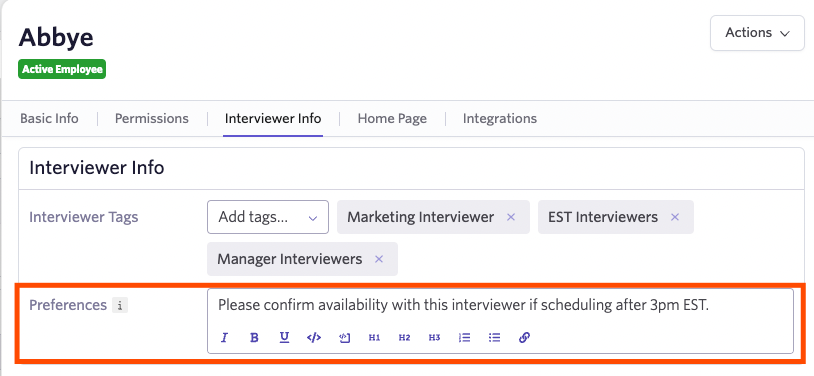Apply H3 heading style

pyautogui.click(x=435, y=338)
